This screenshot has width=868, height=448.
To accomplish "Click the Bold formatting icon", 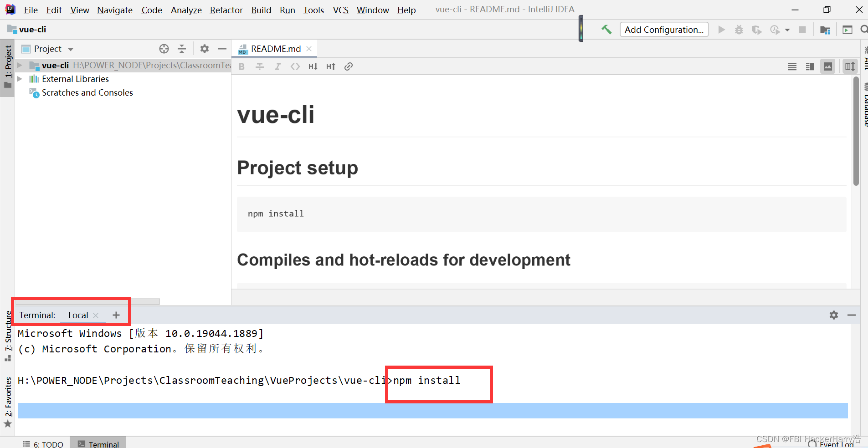I will point(242,66).
